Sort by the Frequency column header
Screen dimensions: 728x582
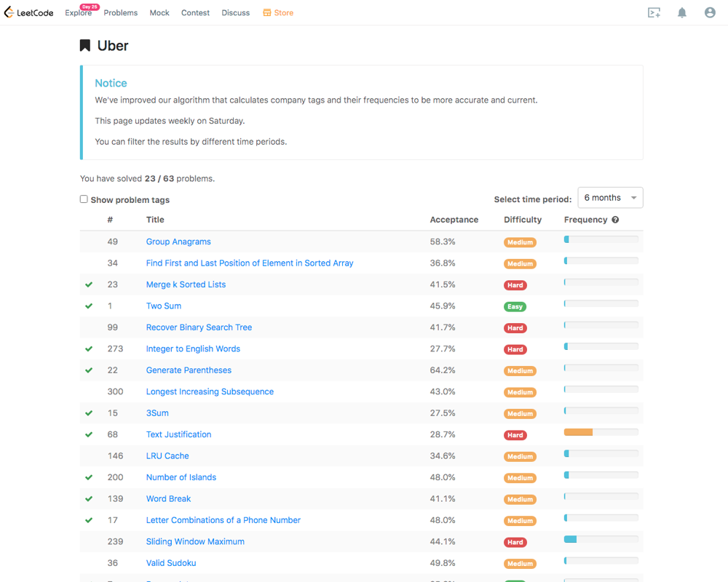pos(585,220)
